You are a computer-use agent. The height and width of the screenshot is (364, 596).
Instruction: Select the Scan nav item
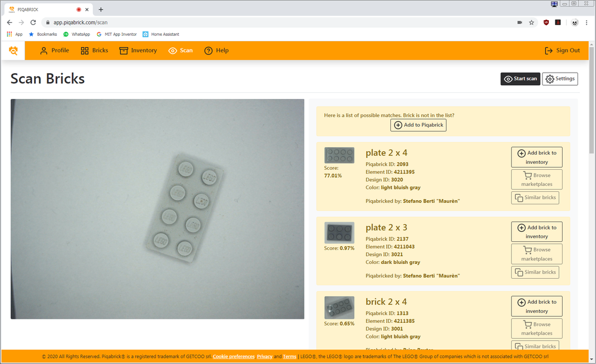[x=181, y=51]
